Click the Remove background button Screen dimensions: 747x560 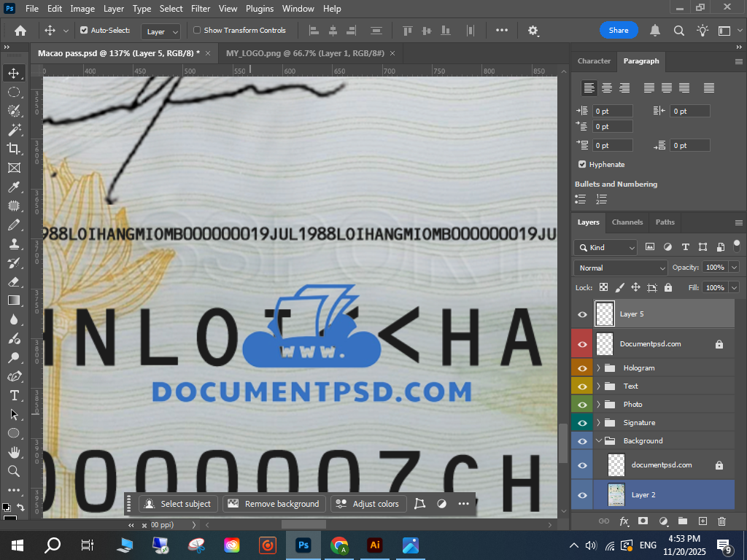pyautogui.click(x=274, y=504)
